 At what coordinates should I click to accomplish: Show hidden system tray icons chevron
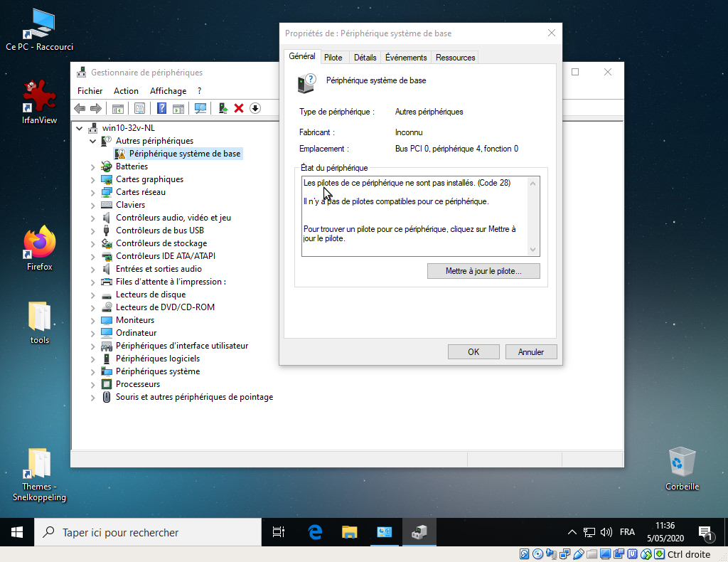572,532
